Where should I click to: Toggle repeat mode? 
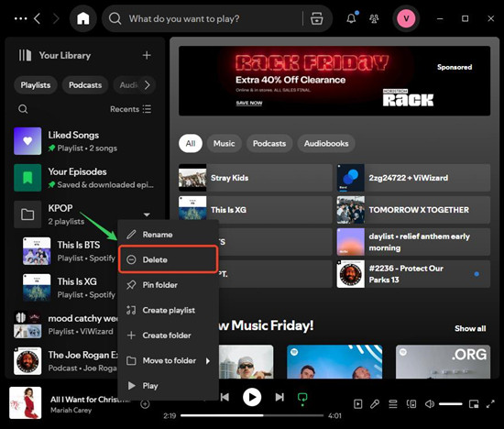tap(302, 399)
